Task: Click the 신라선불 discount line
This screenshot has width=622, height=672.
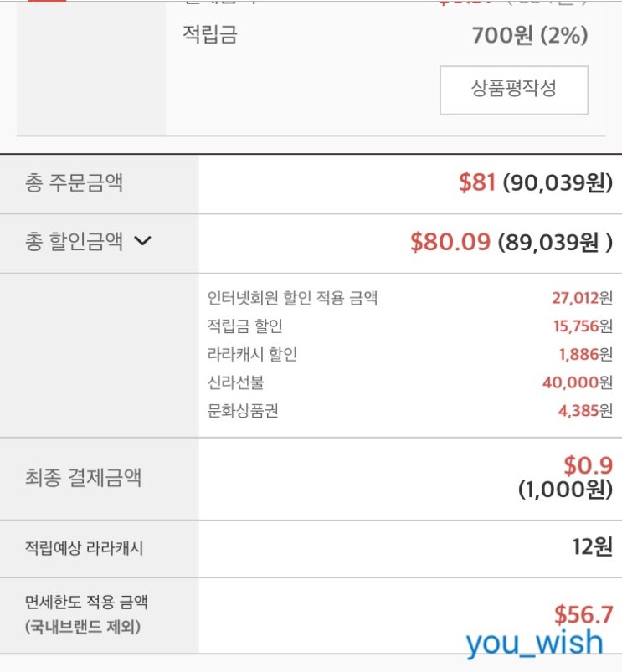Action: pyautogui.click(x=236, y=382)
